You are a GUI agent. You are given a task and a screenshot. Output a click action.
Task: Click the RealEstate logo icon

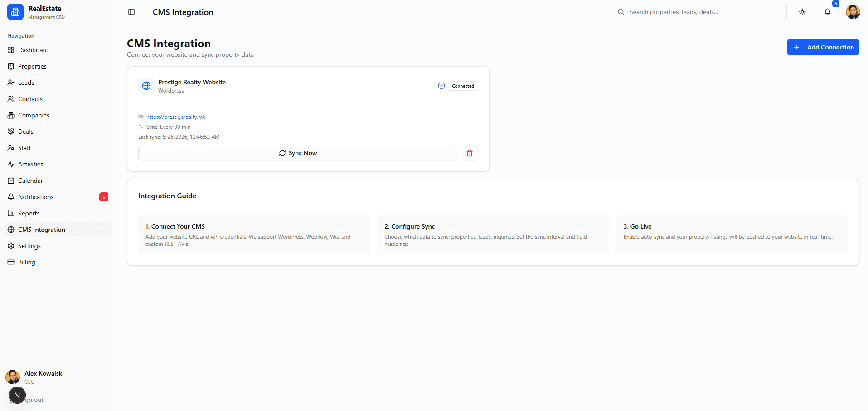(15, 12)
